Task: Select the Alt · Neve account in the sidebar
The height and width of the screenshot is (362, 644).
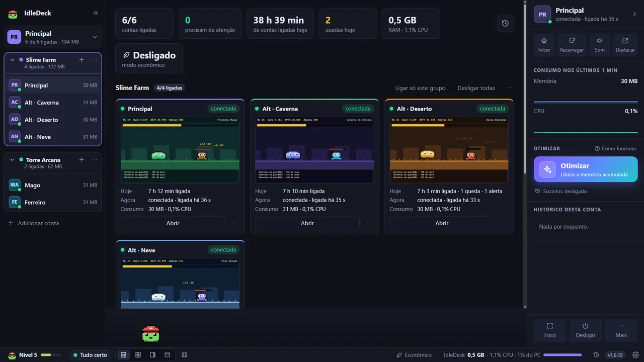Action: coord(53,137)
